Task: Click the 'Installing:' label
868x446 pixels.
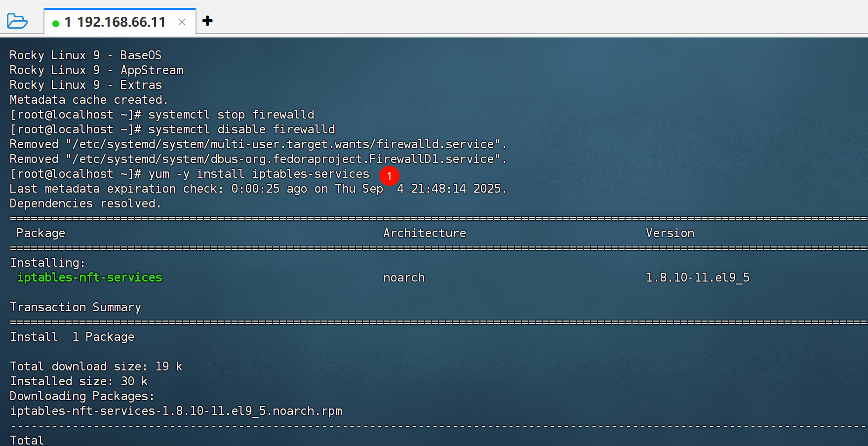Action: coord(47,263)
